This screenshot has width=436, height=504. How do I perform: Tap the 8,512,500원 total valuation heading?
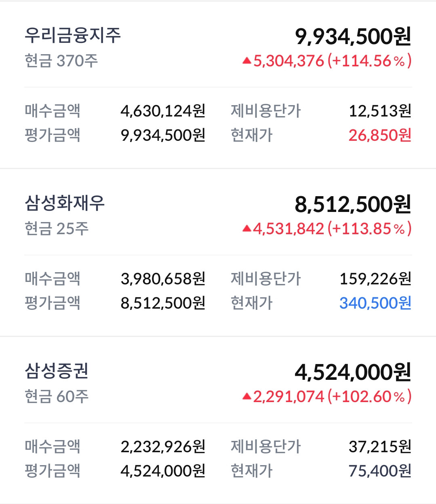point(353,205)
